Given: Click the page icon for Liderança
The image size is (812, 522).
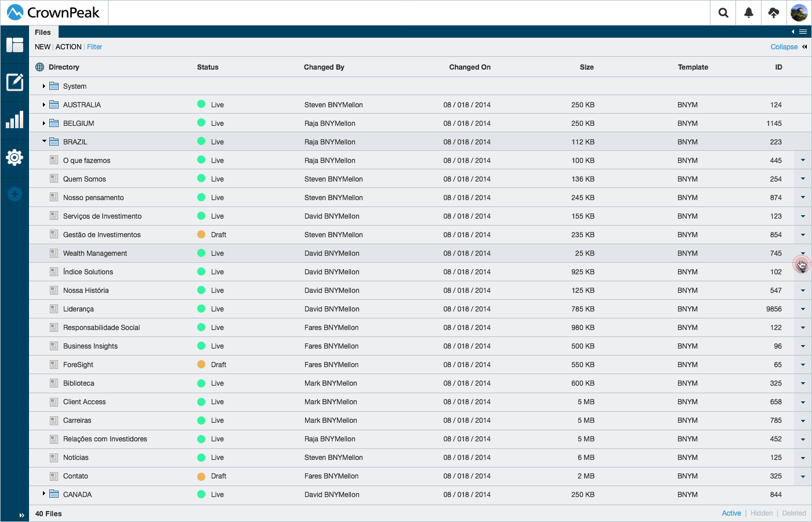Looking at the screenshot, I should tap(54, 309).
